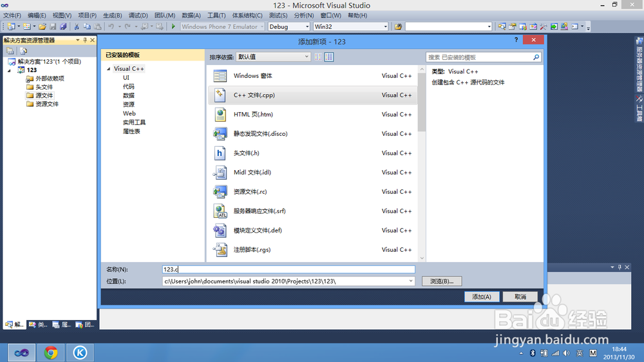Click the Add New Item toolbar icon
Viewport: 644px width, 362px height.
pyautogui.click(x=26, y=26)
